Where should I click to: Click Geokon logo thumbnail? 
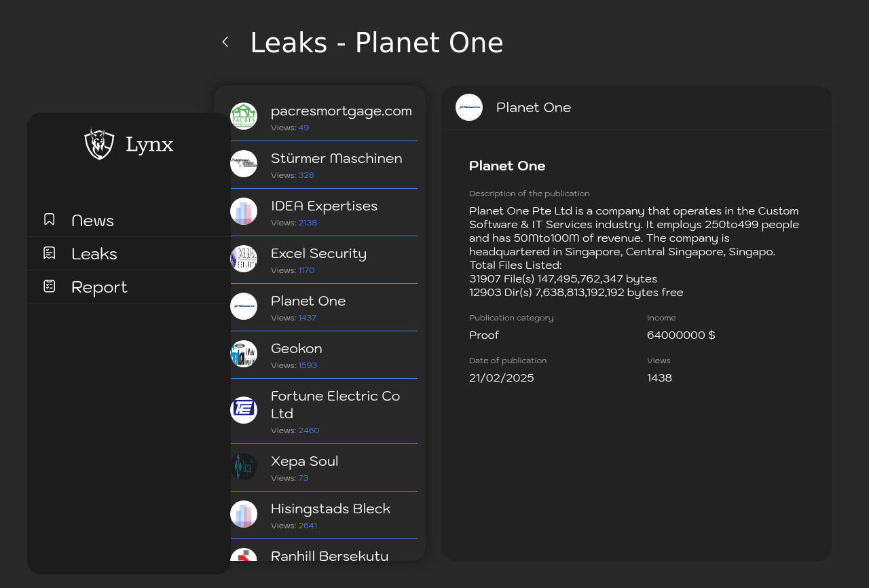click(244, 354)
